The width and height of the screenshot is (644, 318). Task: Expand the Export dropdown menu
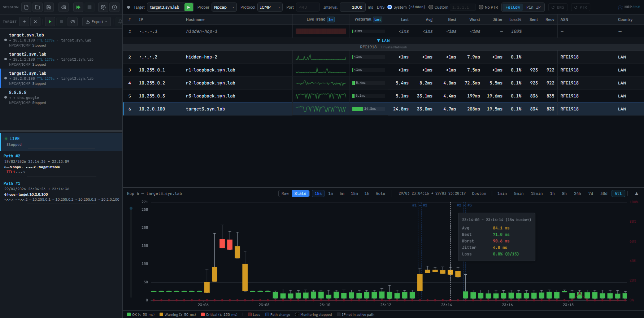click(96, 22)
